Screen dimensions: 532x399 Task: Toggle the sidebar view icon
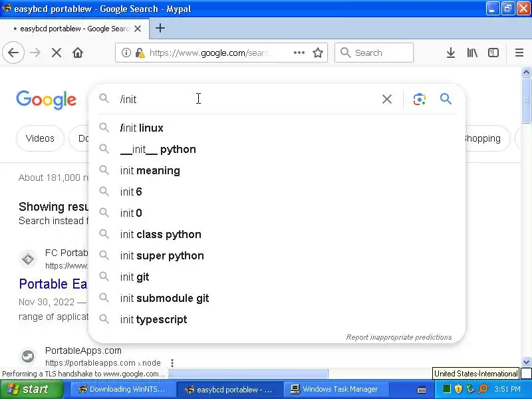(493, 53)
